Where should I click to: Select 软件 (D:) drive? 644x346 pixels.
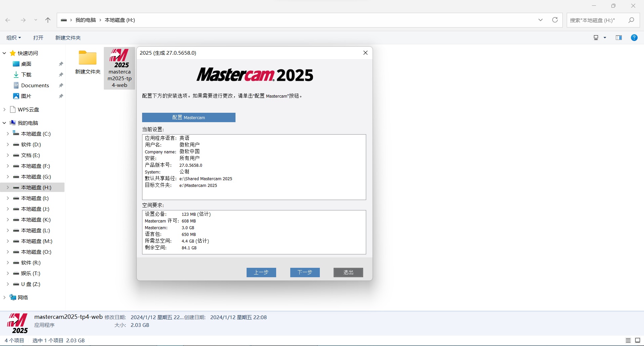tap(31, 144)
